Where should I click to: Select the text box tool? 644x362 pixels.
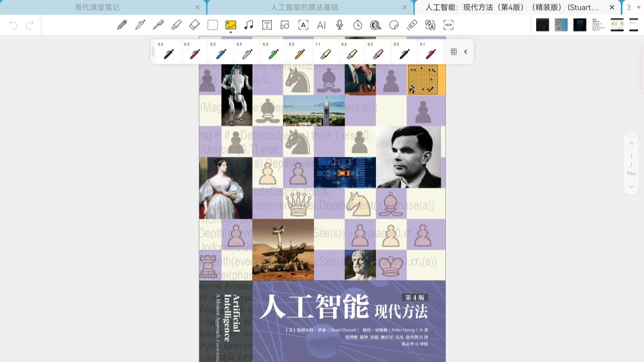(267, 25)
